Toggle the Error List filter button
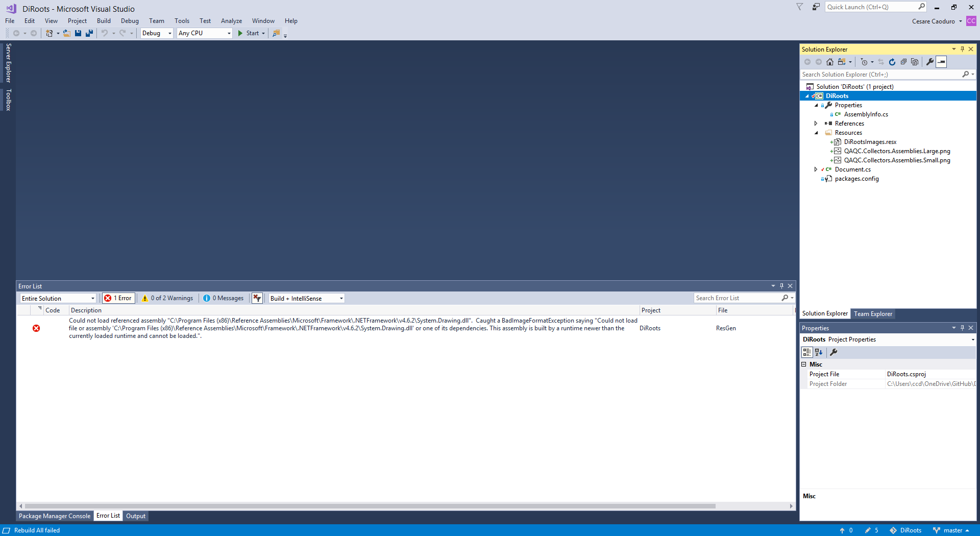 (257, 298)
